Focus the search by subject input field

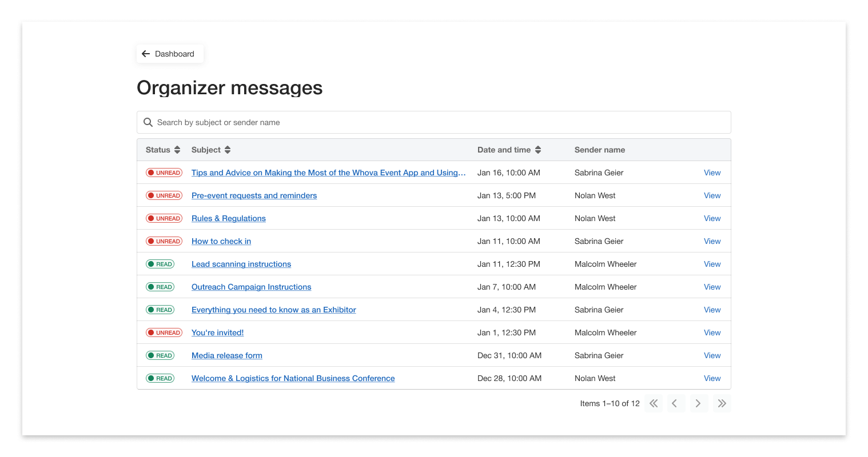pyautogui.click(x=440, y=122)
